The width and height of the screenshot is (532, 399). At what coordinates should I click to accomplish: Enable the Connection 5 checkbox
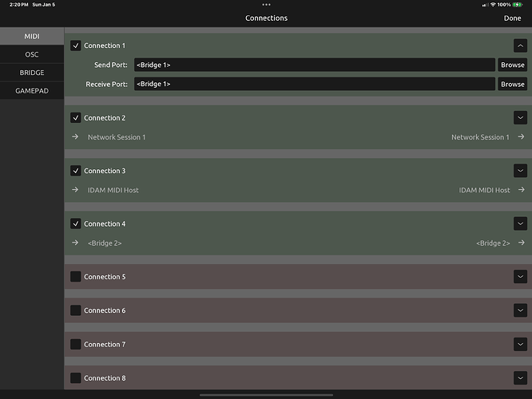[x=76, y=277]
